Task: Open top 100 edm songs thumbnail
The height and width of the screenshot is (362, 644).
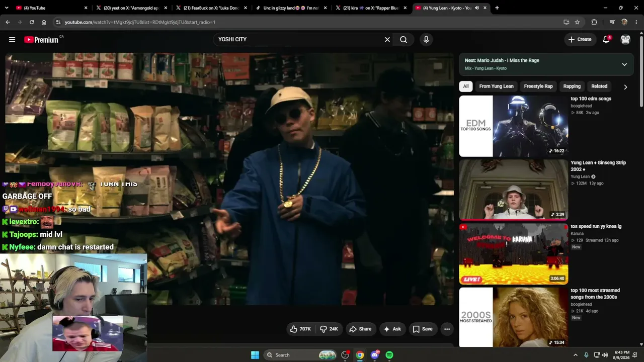Action: pos(513,126)
